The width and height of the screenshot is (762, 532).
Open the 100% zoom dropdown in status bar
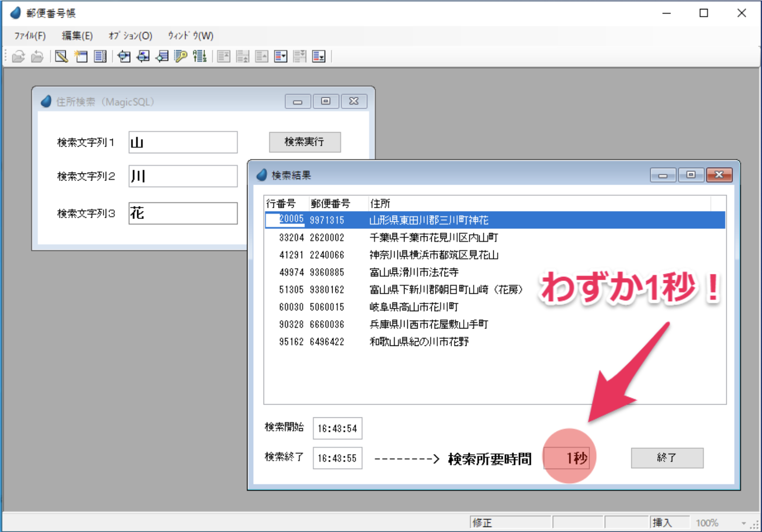(x=743, y=523)
